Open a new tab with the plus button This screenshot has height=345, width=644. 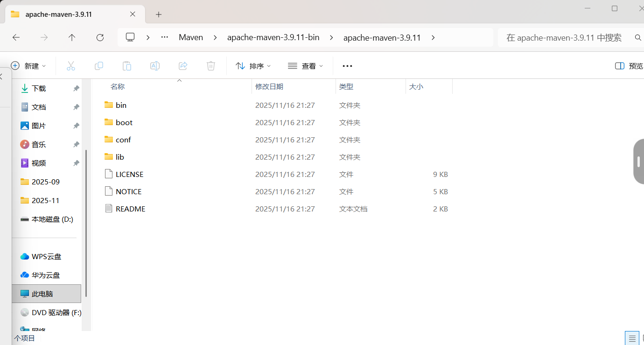click(x=159, y=14)
